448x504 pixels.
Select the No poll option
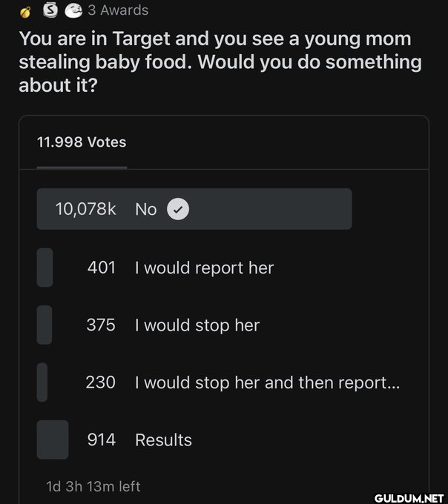click(x=194, y=209)
